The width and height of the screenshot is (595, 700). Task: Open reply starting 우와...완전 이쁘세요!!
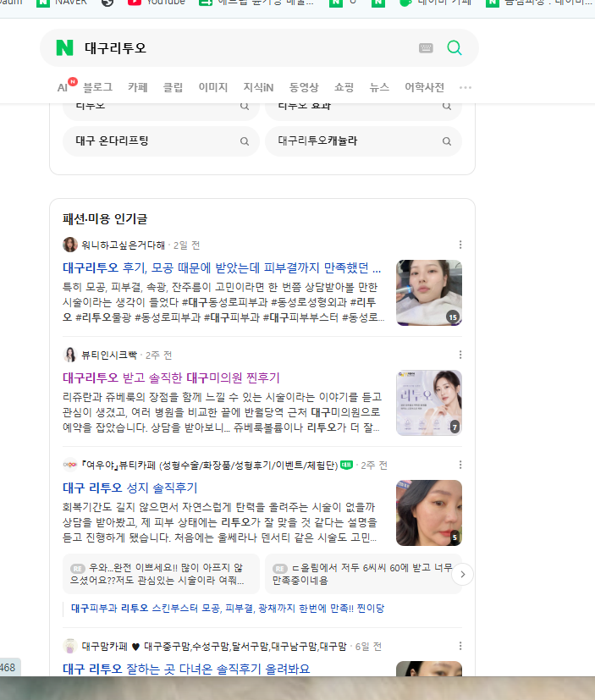(161, 574)
